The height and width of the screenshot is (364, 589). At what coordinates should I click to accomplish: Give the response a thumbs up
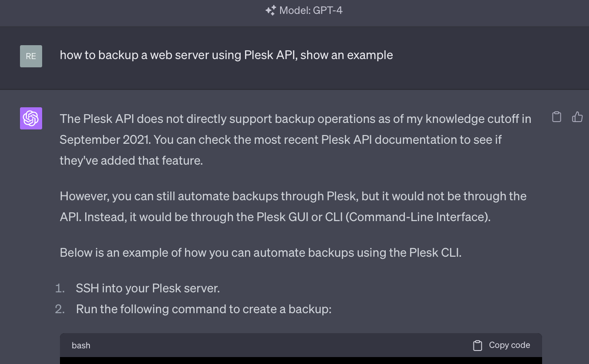pos(577,117)
